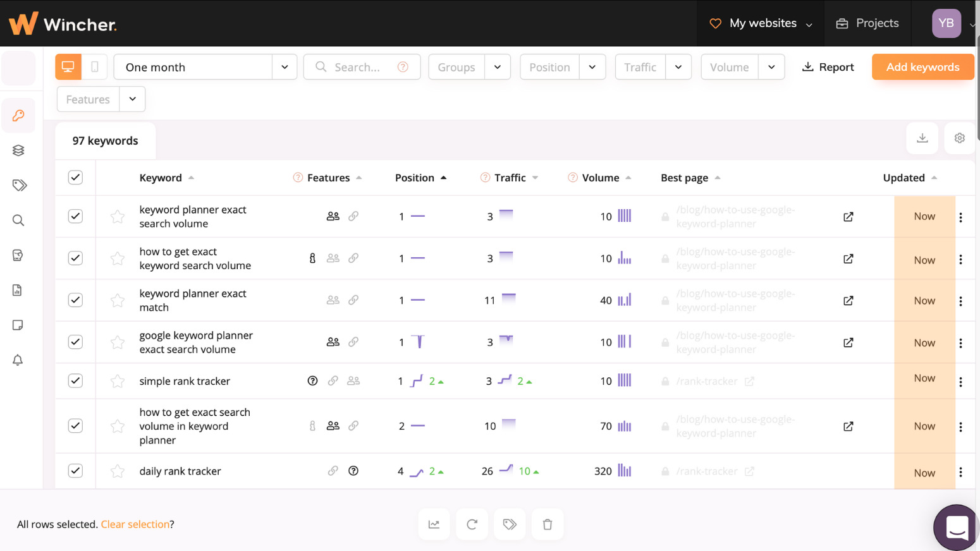Viewport: 980px width, 551px height.
Task: Open table settings with the gear icon
Action: 959,138
